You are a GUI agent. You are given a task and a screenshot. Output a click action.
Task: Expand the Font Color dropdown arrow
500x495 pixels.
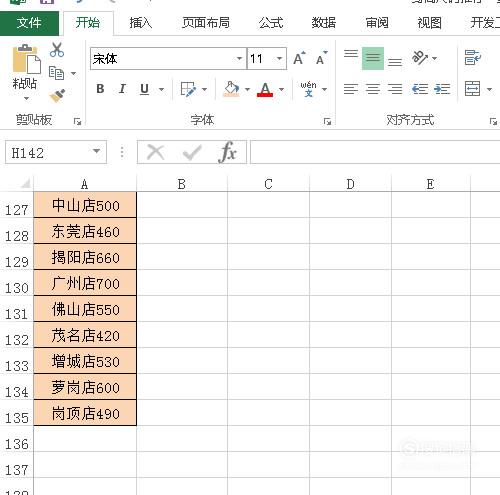pos(281,89)
